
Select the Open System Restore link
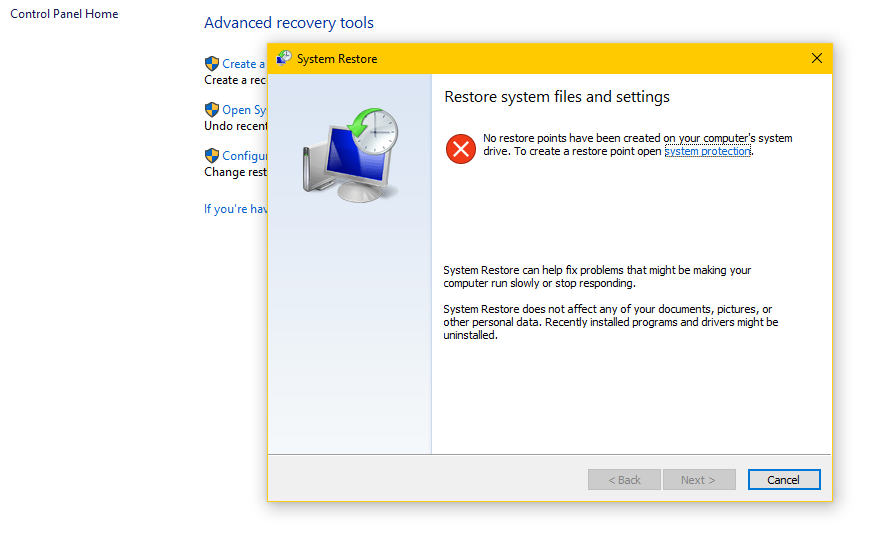tap(244, 110)
